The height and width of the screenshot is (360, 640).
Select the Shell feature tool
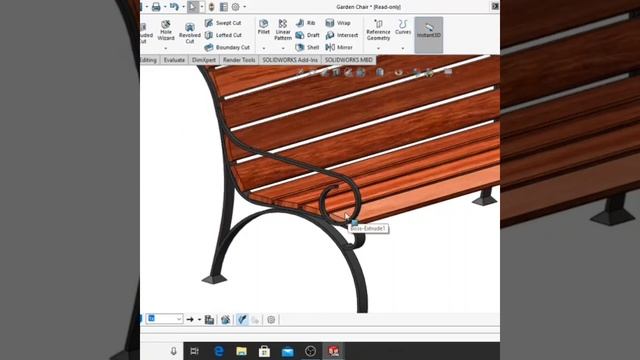point(307,47)
